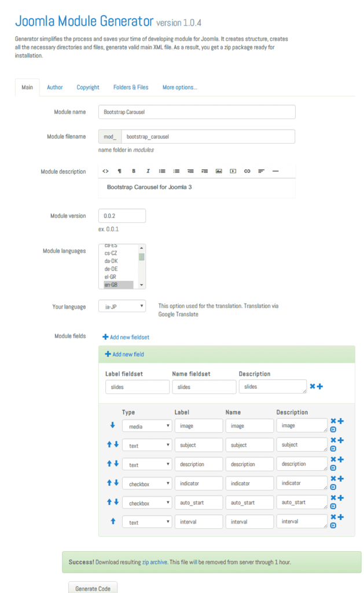Open the checkbox type dropdown for auto_start

(147, 503)
